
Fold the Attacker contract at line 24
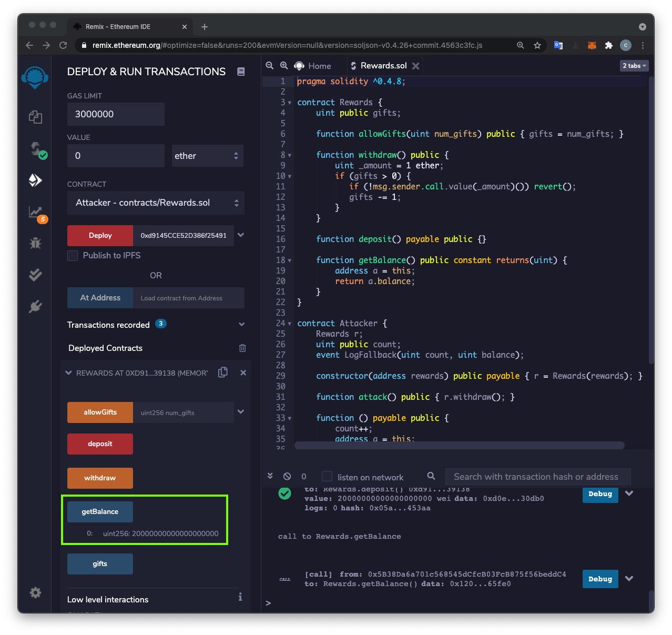(290, 324)
